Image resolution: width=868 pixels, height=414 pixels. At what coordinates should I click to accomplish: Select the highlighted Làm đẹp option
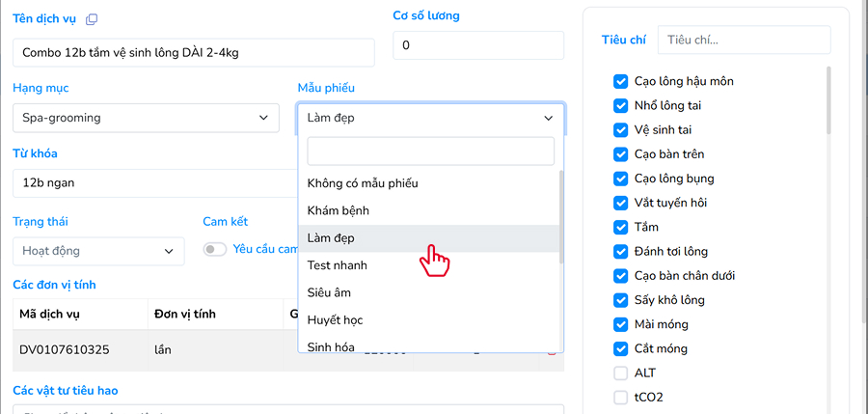coord(428,238)
